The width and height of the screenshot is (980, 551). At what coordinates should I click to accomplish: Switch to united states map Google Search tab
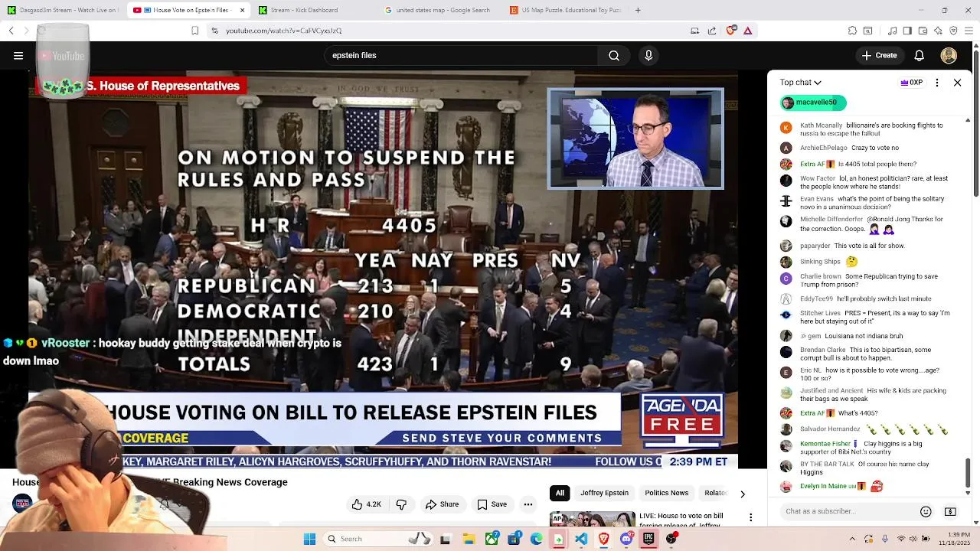[x=439, y=10]
